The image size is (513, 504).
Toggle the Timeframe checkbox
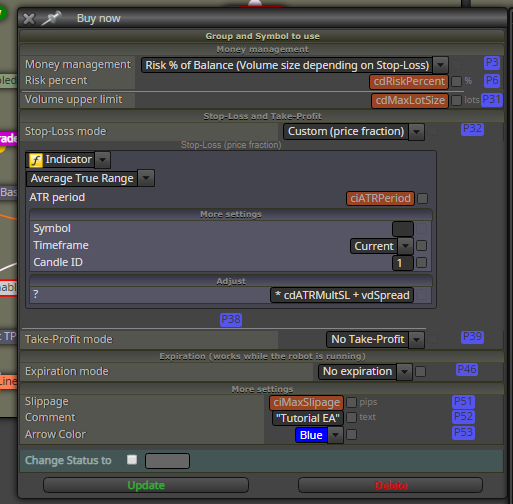[x=421, y=246]
